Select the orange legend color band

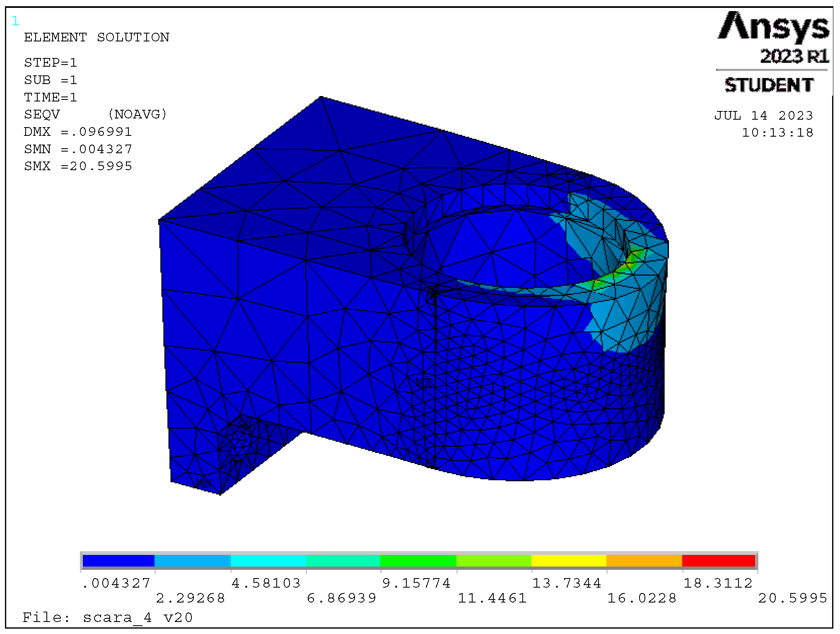[x=644, y=560]
